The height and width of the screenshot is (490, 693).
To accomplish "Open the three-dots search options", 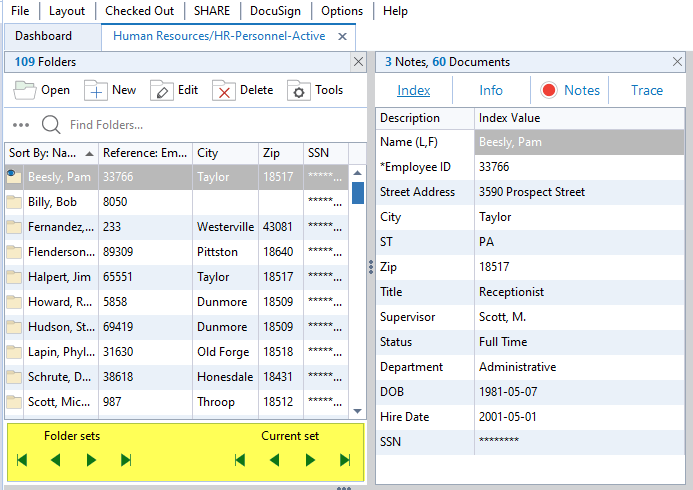I will coord(21,125).
